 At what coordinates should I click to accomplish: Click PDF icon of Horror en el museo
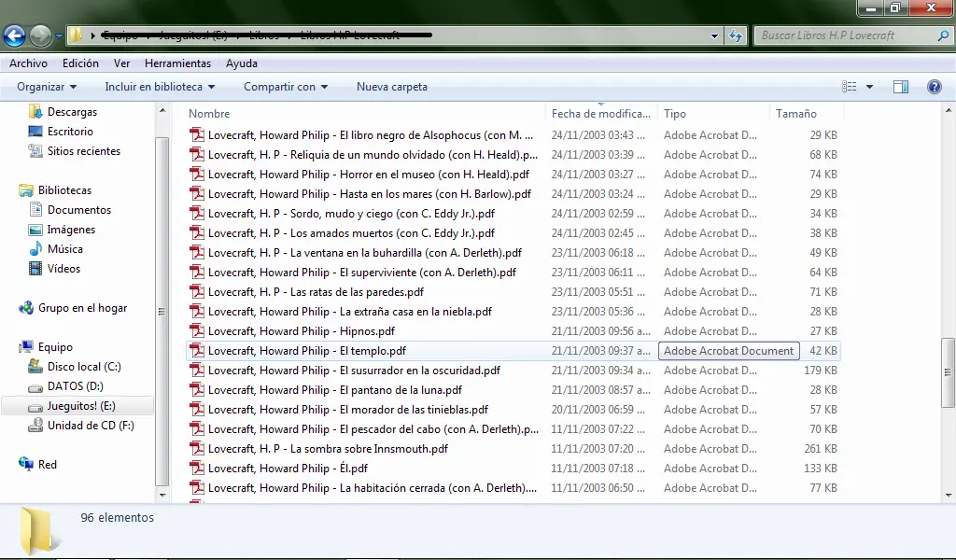pyautogui.click(x=196, y=174)
